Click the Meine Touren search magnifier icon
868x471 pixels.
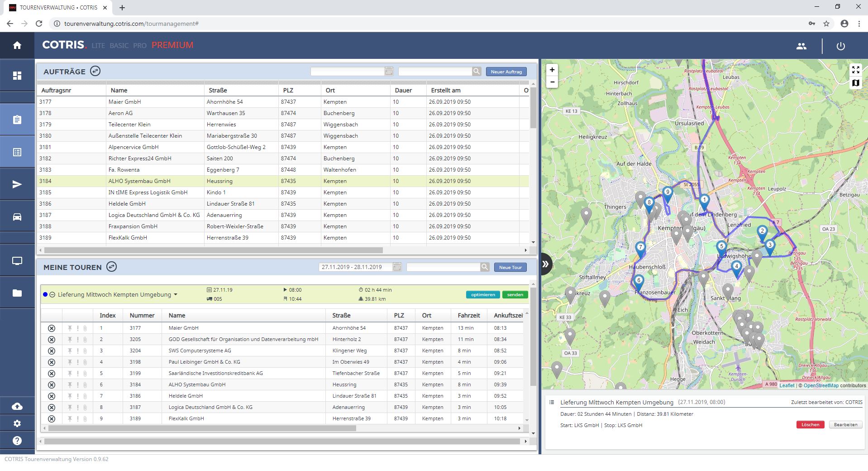(485, 267)
